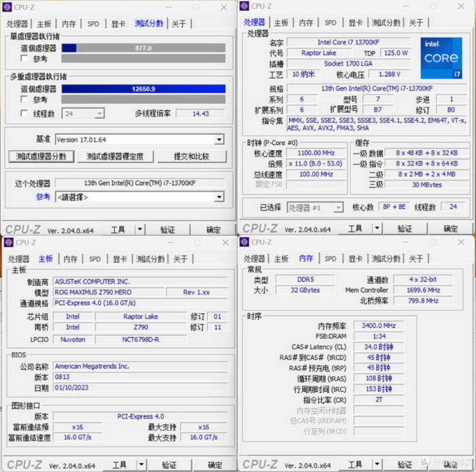
Task: Expand 工具 arrow in mainboard window
Action: [x=141, y=465]
